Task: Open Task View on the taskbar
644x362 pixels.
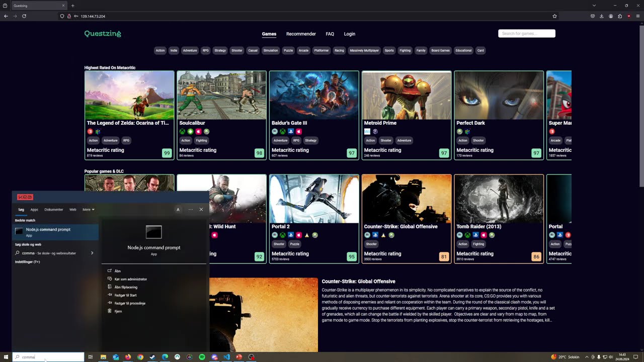Action: click(91, 357)
